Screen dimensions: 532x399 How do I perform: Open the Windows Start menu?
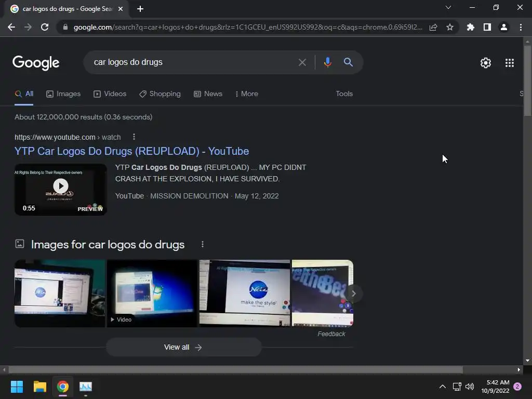17,387
